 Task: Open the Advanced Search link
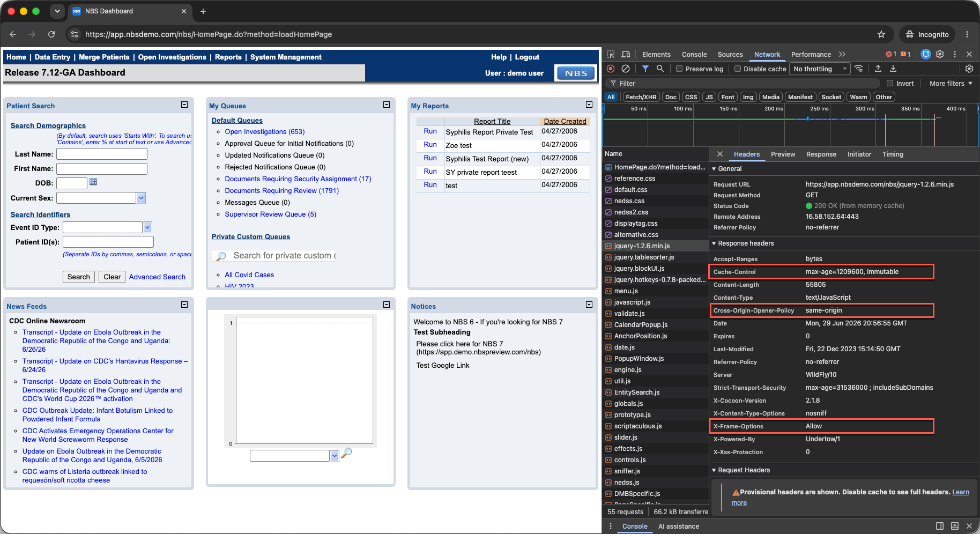point(157,277)
